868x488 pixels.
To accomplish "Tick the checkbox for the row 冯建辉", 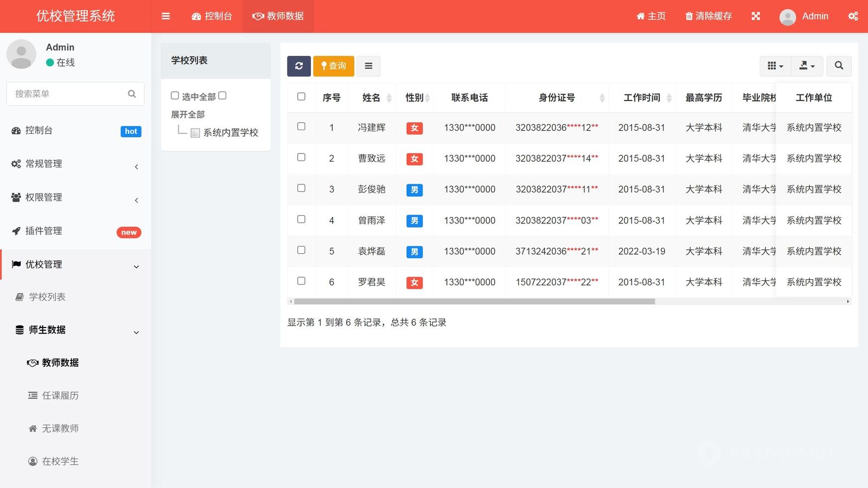I will (x=301, y=127).
